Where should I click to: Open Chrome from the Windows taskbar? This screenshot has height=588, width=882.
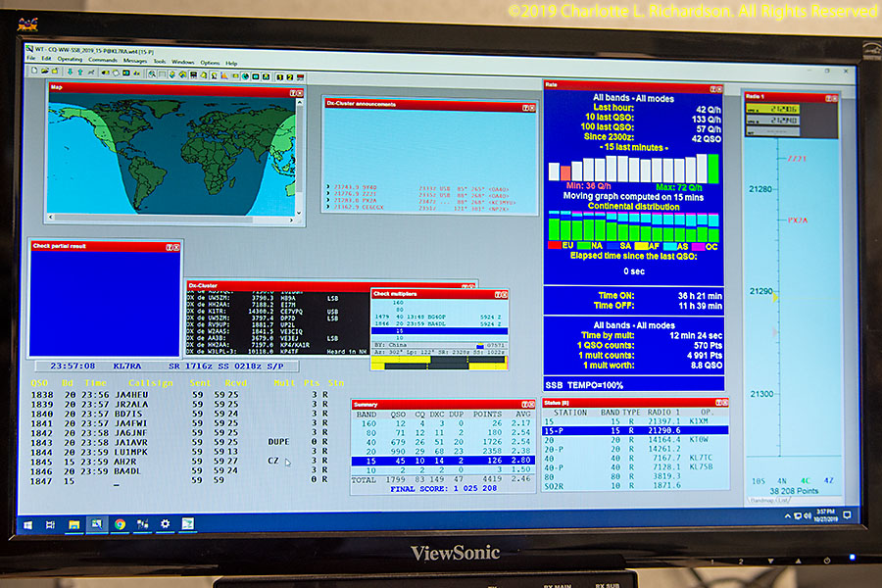coord(120,524)
